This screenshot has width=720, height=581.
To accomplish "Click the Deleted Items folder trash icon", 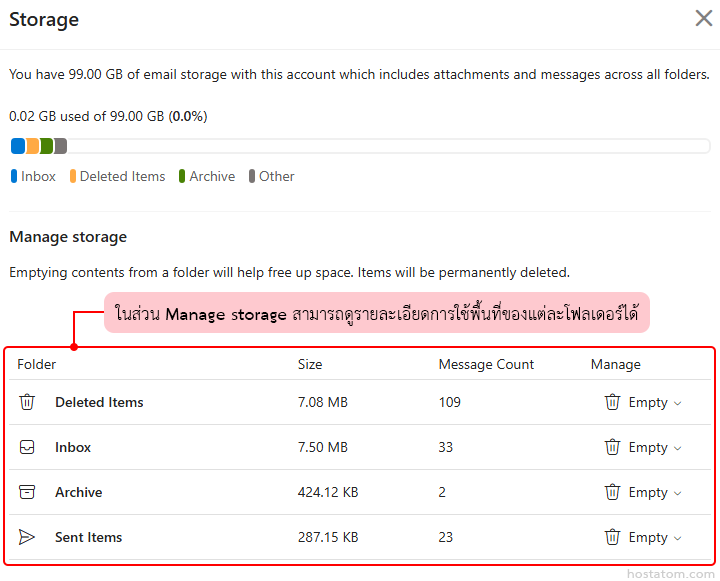I will click(x=27, y=402).
